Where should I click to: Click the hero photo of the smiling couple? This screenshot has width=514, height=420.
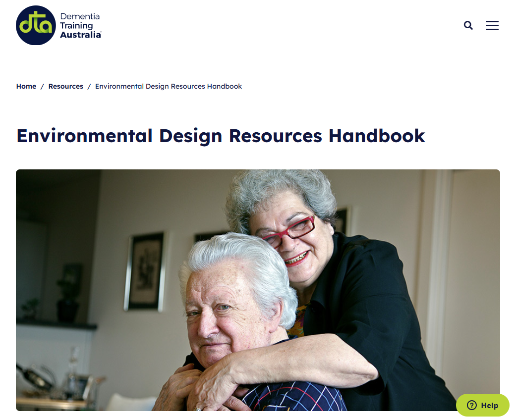258,292
